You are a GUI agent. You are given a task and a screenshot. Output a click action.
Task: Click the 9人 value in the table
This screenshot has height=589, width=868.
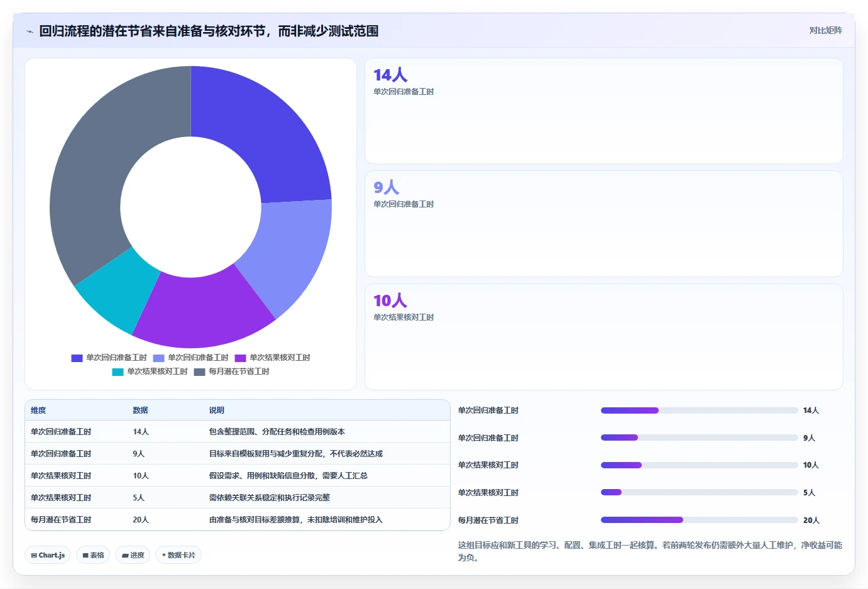coord(138,454)
